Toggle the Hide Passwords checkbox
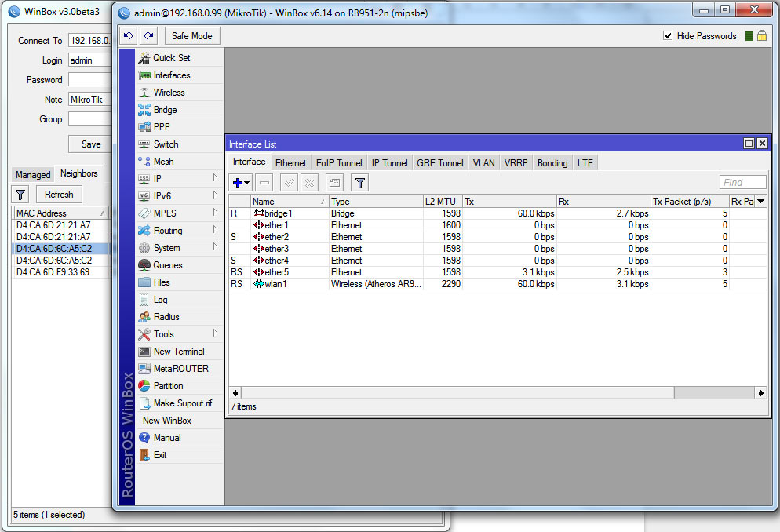Screen dimensions: 780x532 point(666,35)
